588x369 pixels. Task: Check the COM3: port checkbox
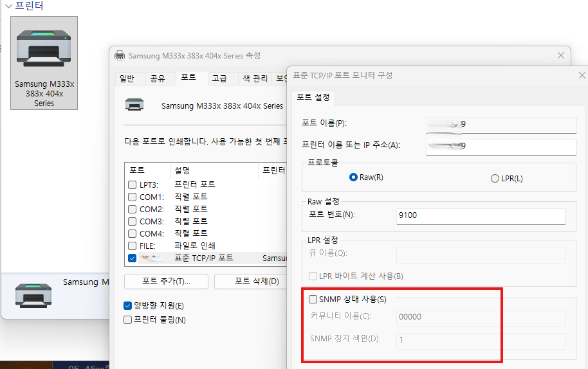point(132,221)
